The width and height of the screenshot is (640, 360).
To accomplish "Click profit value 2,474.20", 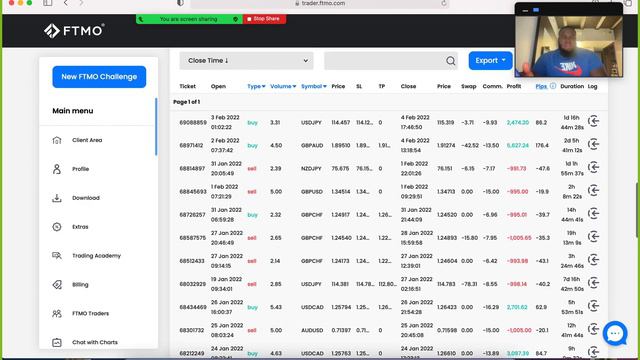I will pyautogui.click(x=518, y=122).
